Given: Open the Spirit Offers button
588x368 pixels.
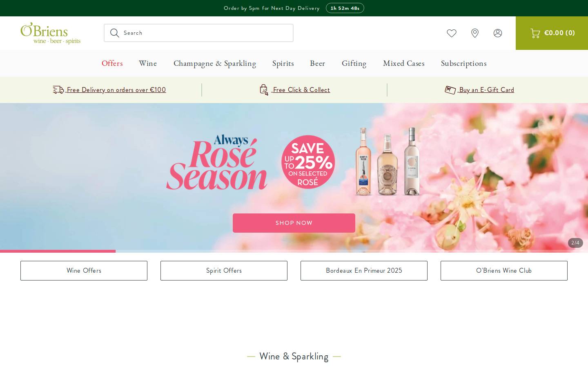Looking at the screenshot, I should (224, 271).
